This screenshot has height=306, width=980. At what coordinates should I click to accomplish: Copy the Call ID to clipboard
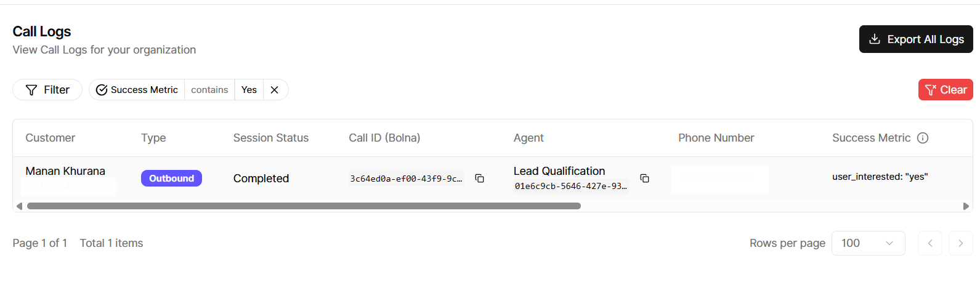[479, 179]
